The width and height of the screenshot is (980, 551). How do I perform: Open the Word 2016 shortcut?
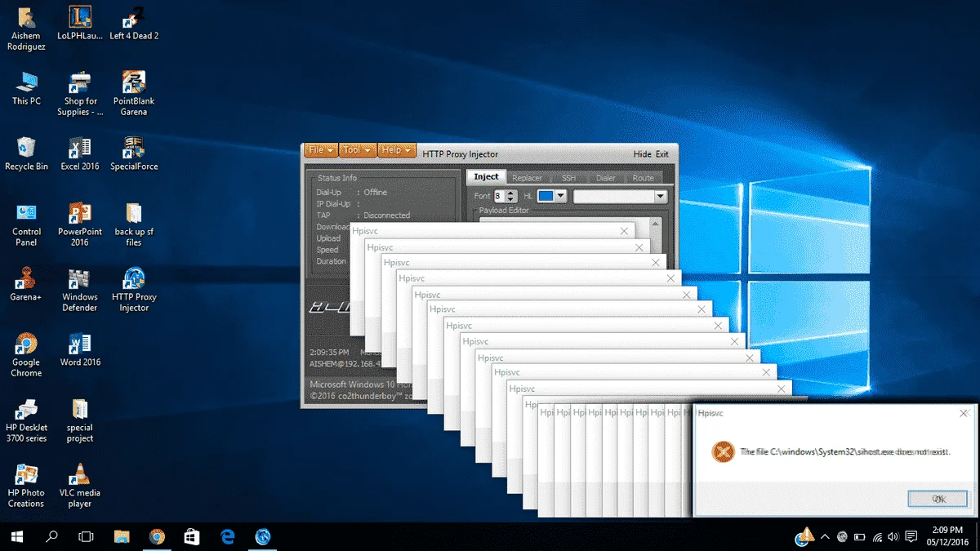80,349
